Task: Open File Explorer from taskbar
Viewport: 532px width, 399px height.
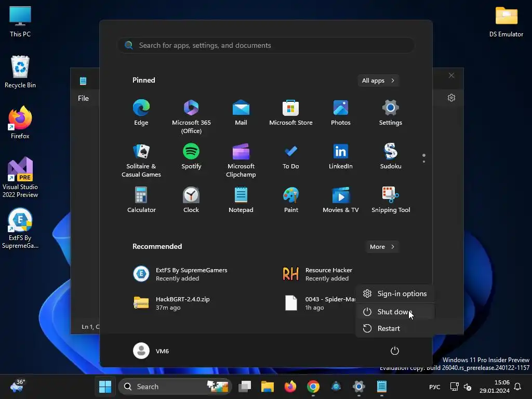Action: coord(268,387)
